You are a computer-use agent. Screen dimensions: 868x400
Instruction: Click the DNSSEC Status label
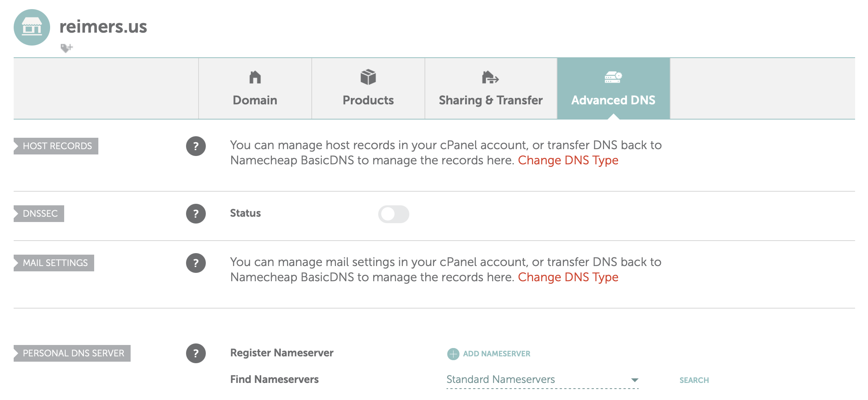coord(245,213)
